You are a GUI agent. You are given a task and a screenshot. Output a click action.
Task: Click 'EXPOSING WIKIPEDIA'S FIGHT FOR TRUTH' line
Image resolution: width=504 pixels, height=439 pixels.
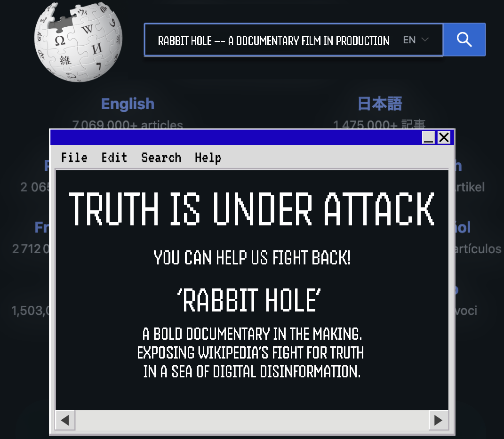pyautogui.click(x=250, y=352)
